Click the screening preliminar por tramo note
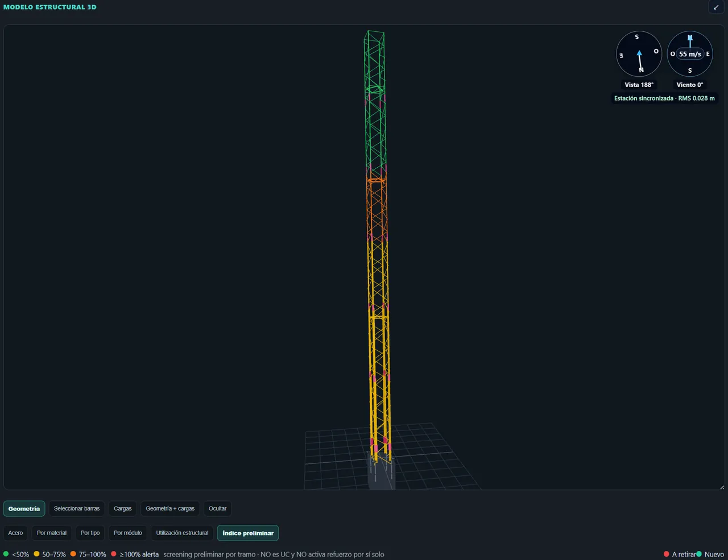 274,554
